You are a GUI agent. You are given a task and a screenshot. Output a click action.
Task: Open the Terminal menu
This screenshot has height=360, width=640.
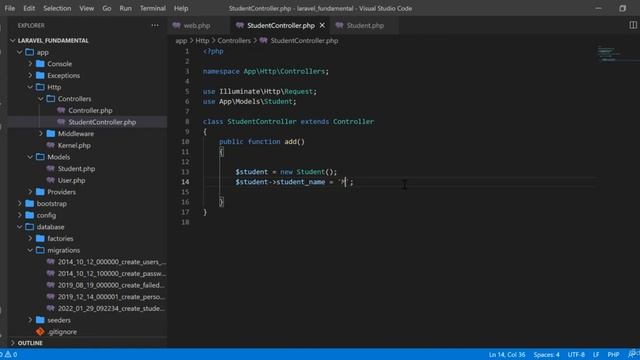[153, 8]
